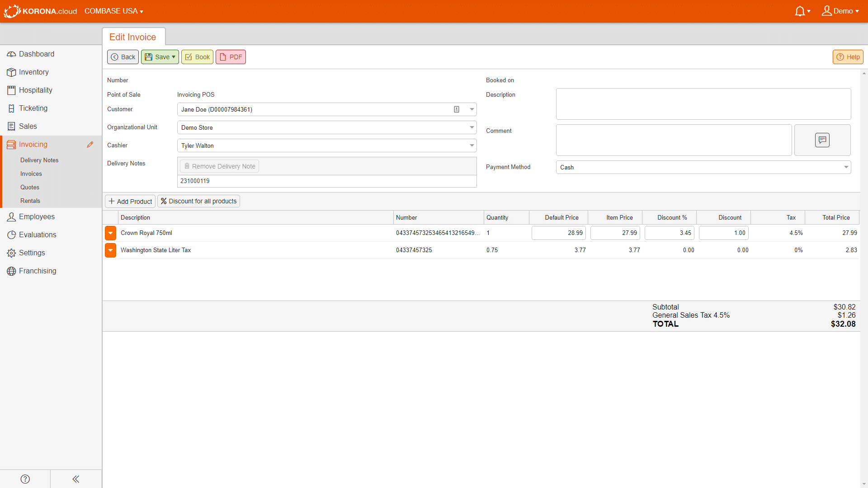This screenshot has width=868, height=488.
Task: Click the Tax column header
Action: click(x=778, y=218)
